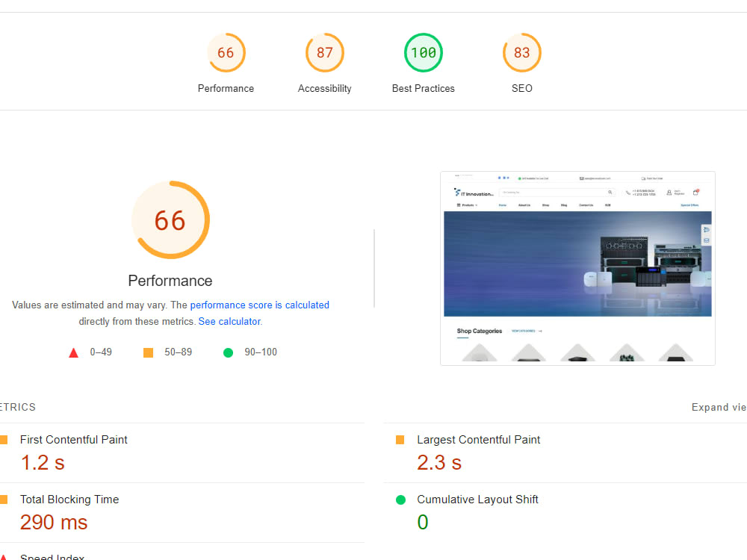
Task: Open the SEO category label
Action: click(521, 89)
